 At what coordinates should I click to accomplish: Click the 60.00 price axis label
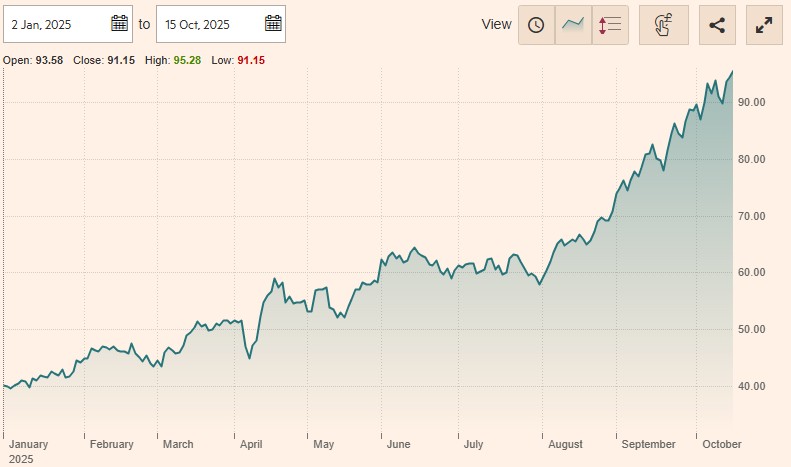(x=751, y=273)
